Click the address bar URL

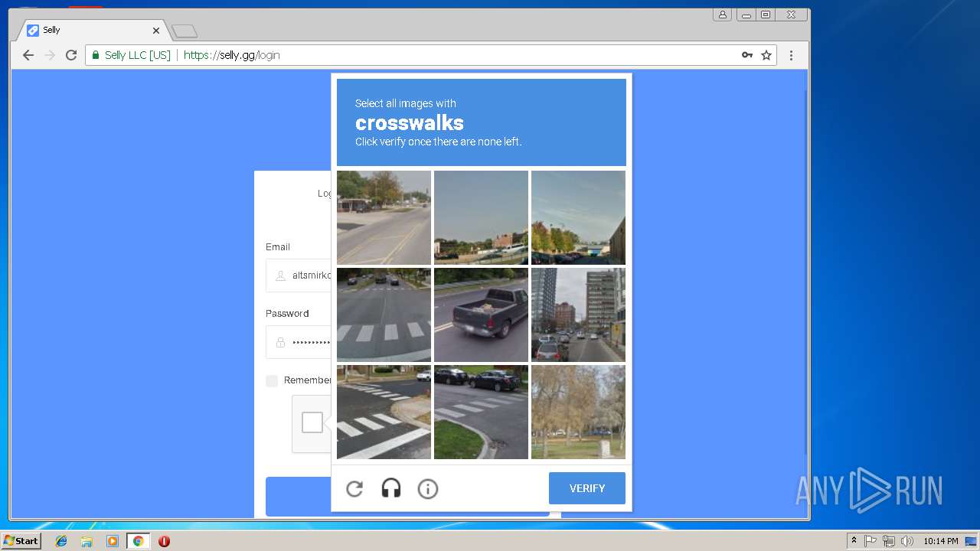coord(231,55)
